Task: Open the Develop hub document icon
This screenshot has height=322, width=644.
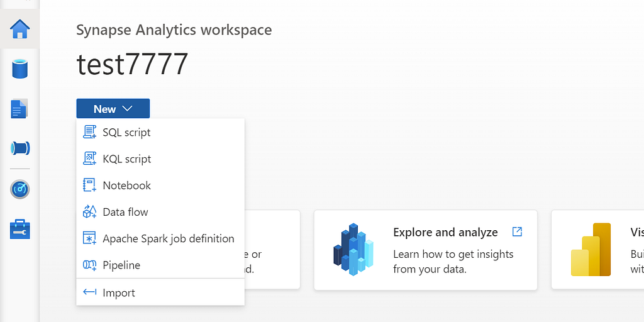Action: (x=19, y=108)
